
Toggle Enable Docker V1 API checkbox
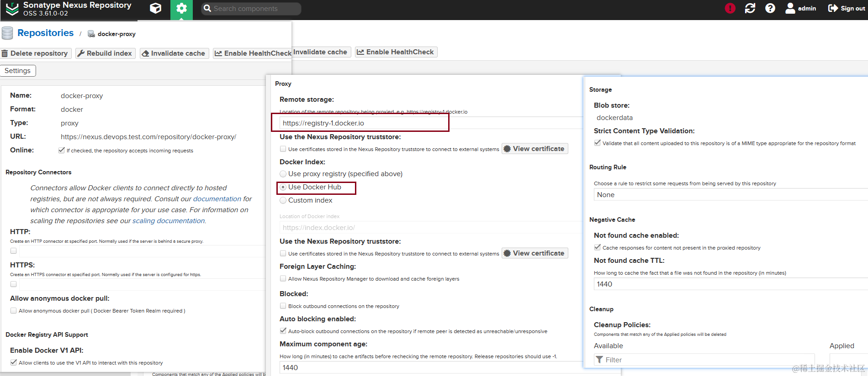13,362
